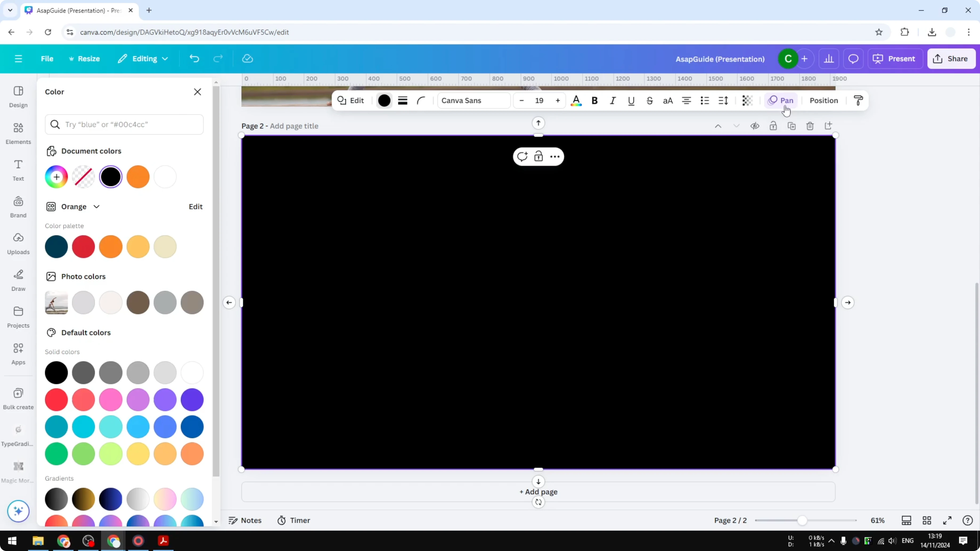Open the Notes panel

(x=245, y=520)
